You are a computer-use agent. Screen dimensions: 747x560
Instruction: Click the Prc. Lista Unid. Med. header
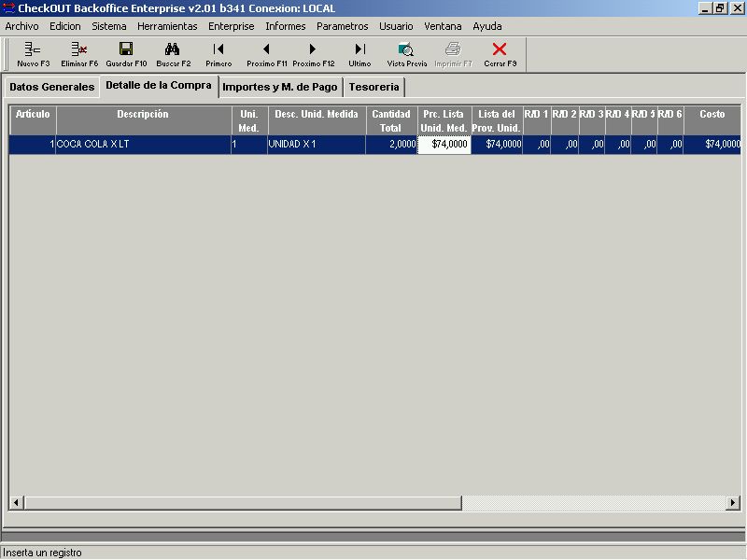coord(444,120)
